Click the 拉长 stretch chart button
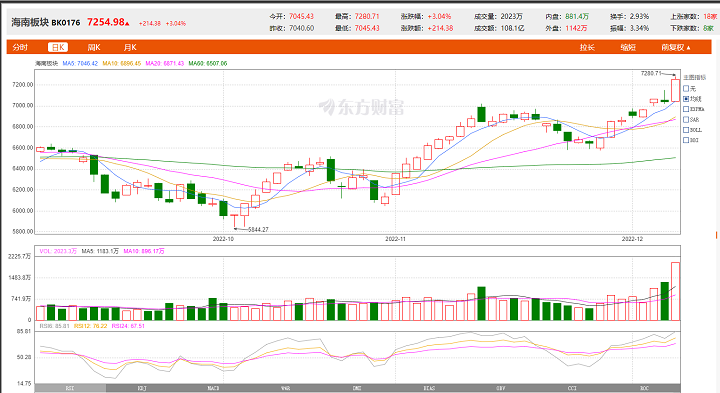This screenshot has width=720, height=393. pos(587,47)
